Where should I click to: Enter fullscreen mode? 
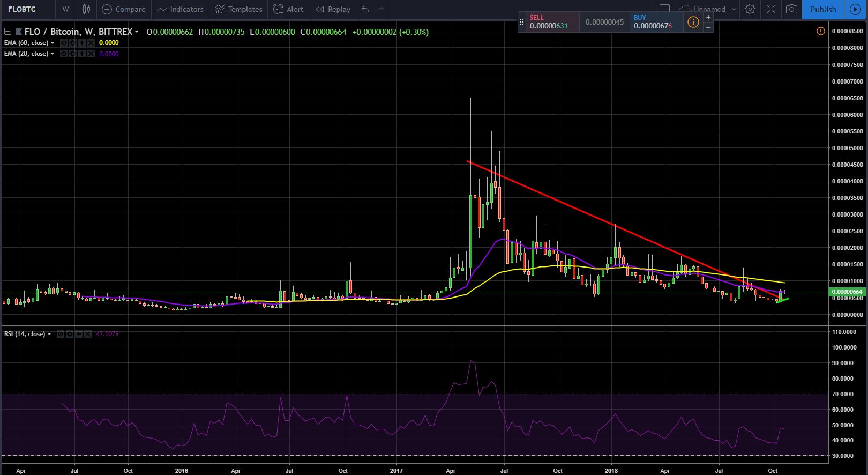[771, 9]
